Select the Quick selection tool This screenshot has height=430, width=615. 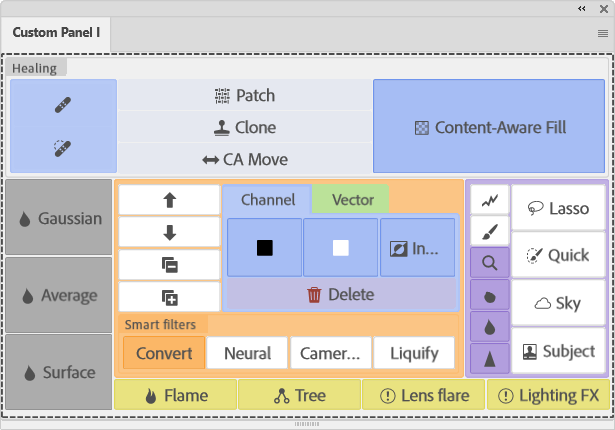click(x=559, y=255)
